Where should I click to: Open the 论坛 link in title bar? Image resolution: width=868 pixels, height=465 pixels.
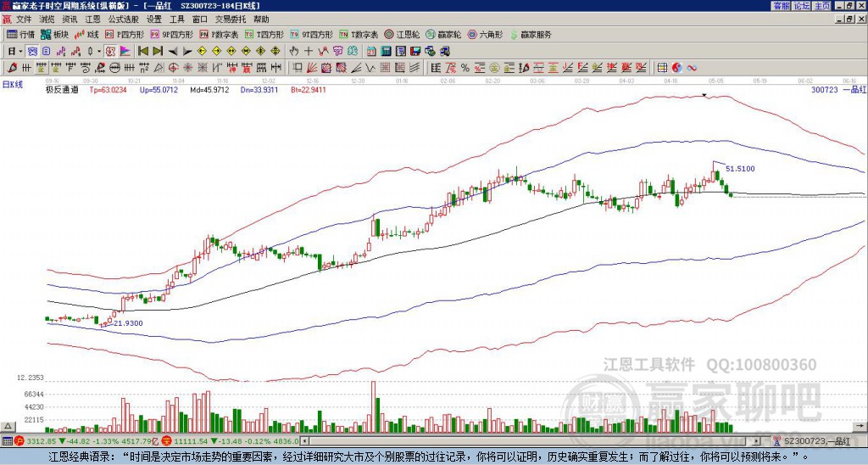tap(802, 6)
